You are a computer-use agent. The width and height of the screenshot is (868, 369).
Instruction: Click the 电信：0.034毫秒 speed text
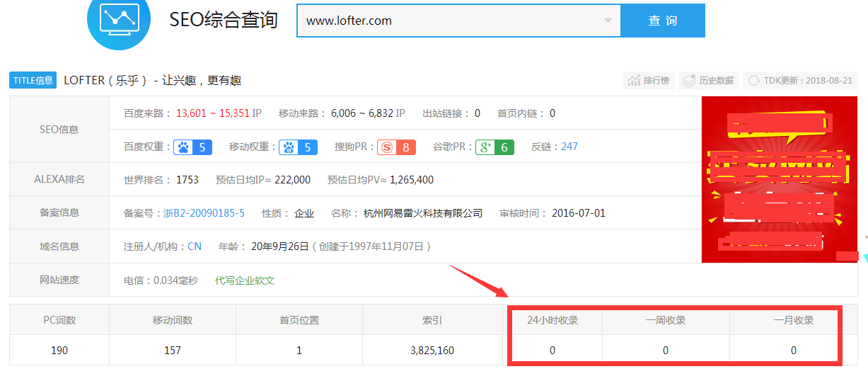pos(161,280)
